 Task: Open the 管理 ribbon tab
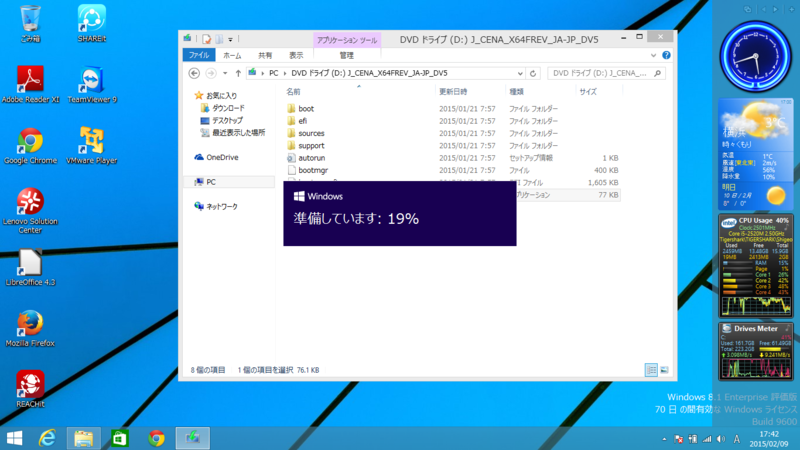coord(346,55)
